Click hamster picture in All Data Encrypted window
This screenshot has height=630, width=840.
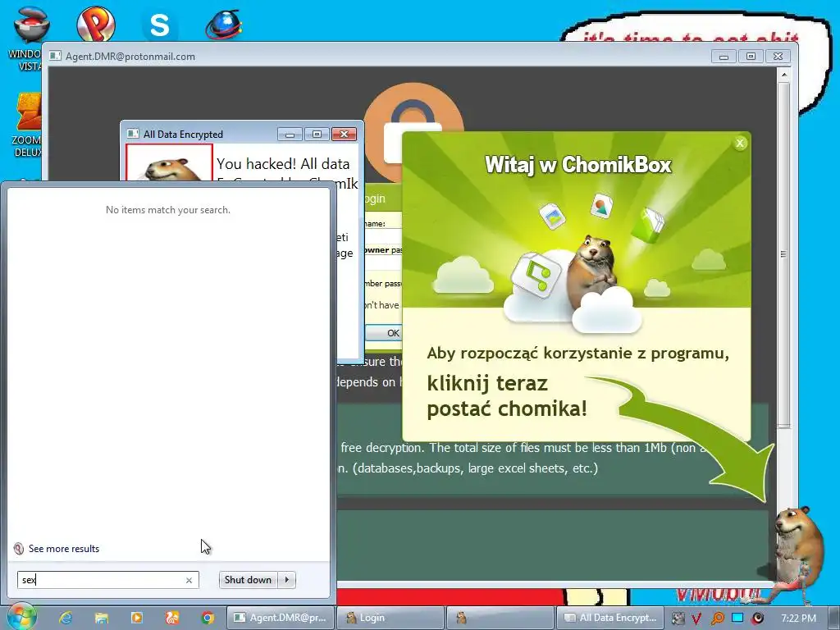point(169,163)
